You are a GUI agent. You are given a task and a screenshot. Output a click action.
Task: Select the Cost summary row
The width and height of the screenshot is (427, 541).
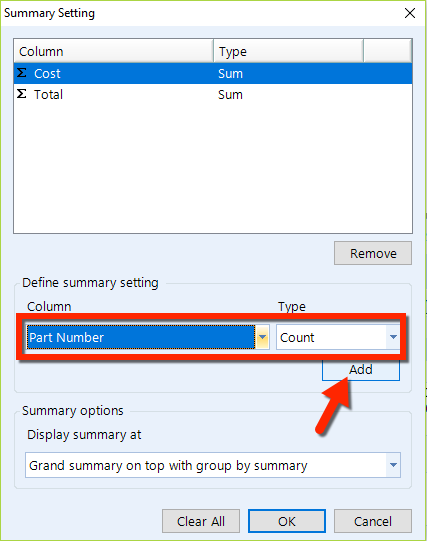[213, 73]
